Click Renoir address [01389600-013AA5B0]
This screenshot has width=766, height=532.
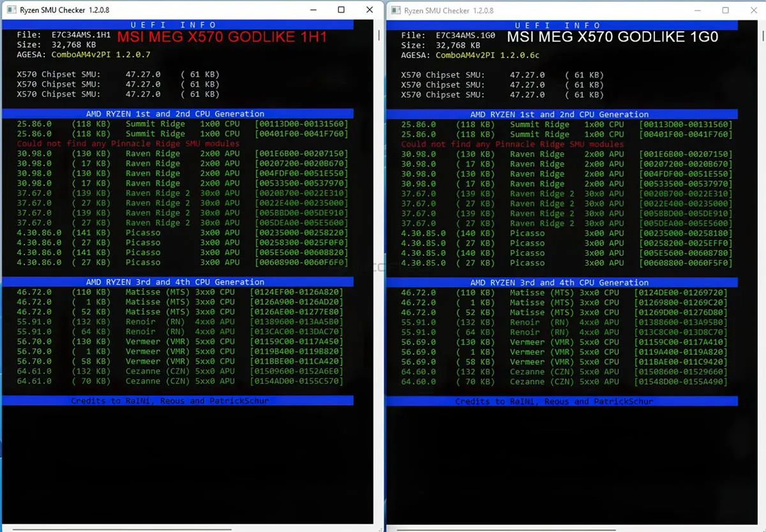tap(296, 321)
